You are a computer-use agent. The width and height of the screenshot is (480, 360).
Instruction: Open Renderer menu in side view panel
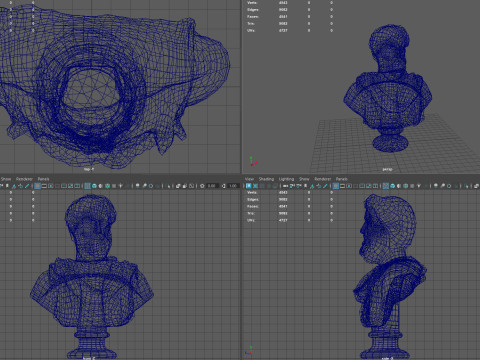click(322, 179)
